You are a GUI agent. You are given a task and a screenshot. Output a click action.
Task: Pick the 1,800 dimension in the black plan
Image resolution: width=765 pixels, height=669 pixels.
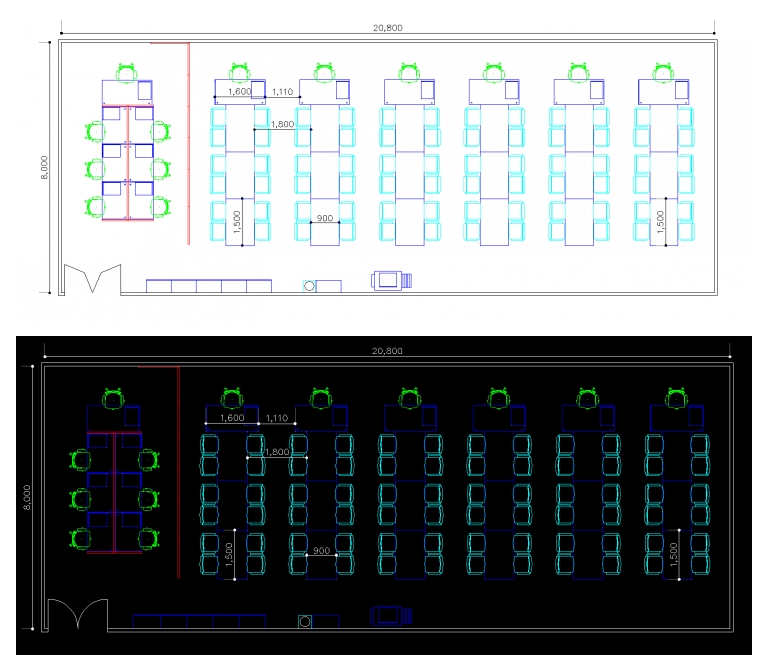point(277,452)
